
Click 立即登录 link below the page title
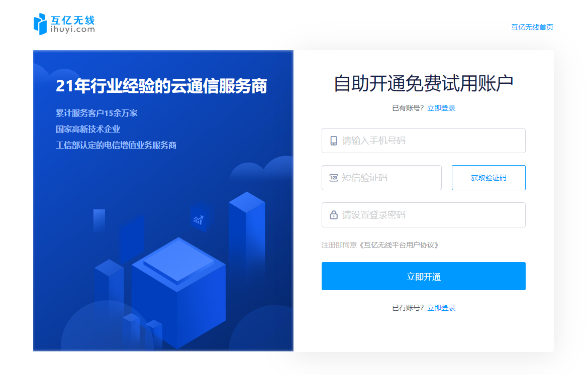tap(441, 108)
